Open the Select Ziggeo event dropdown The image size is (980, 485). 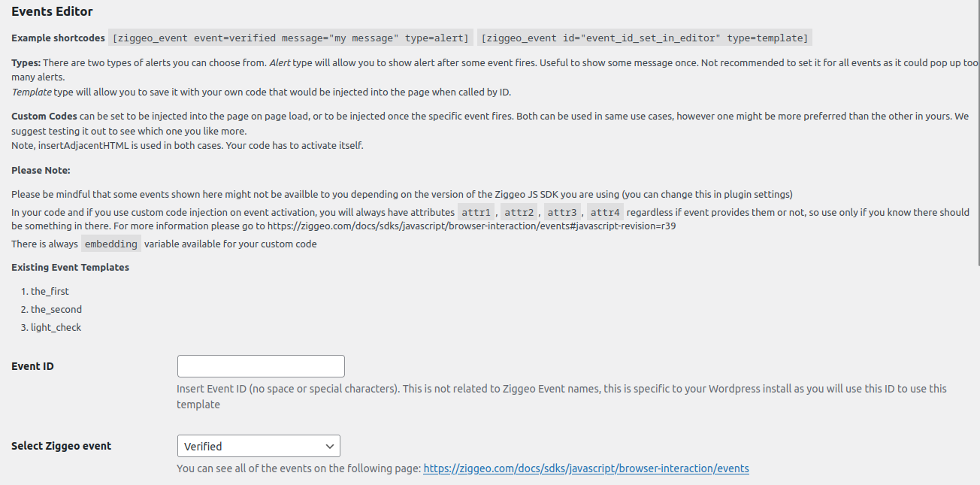pyautogui.click(x=259, y=446)
